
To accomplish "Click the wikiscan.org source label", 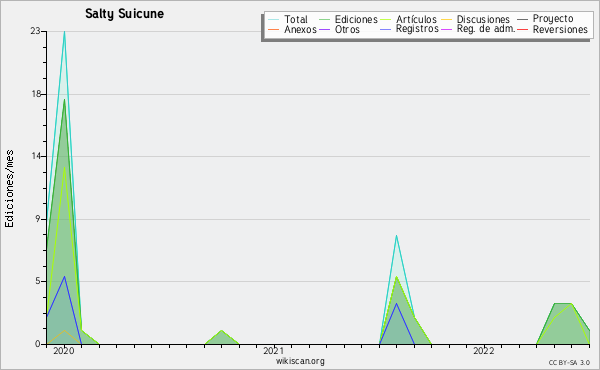I will 300,361.
